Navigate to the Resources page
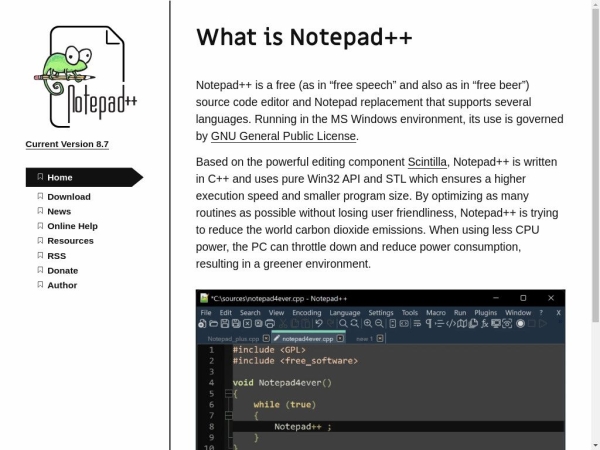600x450 pixels. [x=70, y=241]
